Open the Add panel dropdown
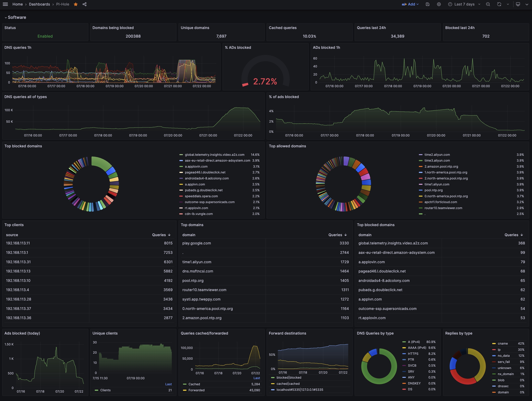The image size is (532, 401). point(410,4)
